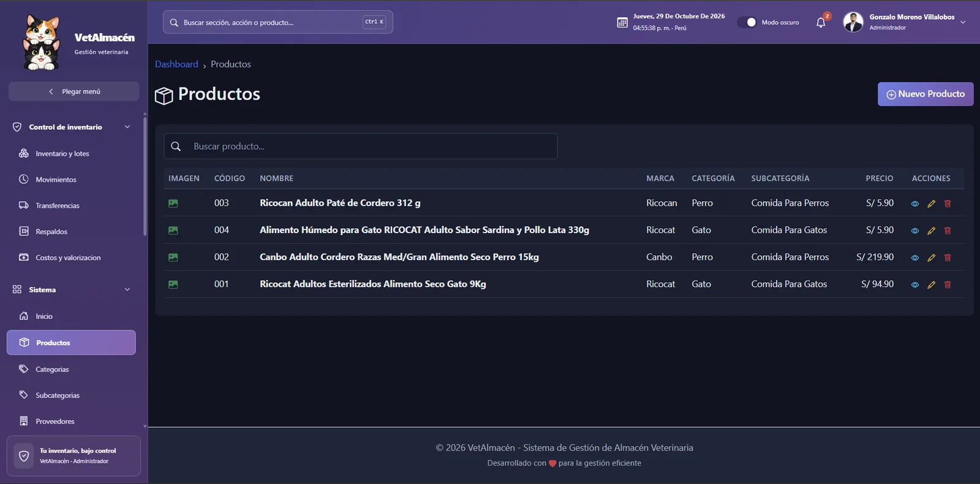
Task: Open the Gonzalo Moreno Villalobos user dropdown
Action: (963, 23)
